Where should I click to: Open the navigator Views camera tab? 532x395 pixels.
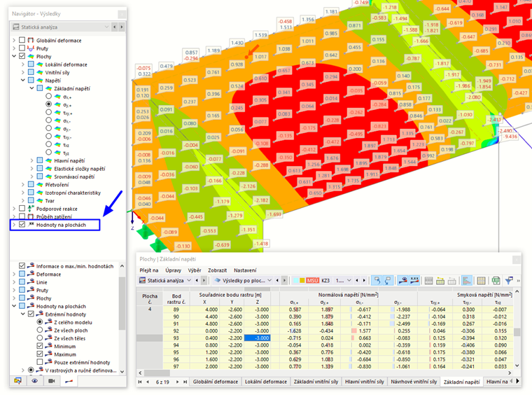click(52, 381)
